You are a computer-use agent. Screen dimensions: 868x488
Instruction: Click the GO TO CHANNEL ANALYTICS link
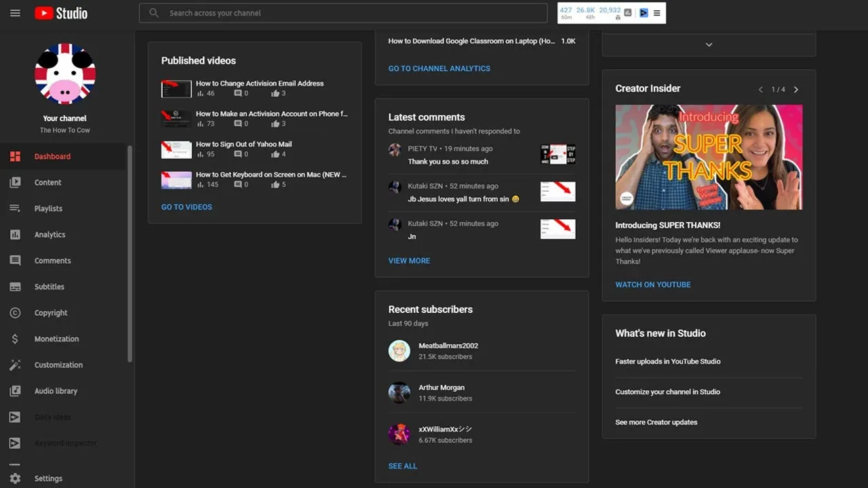[439, 68]
